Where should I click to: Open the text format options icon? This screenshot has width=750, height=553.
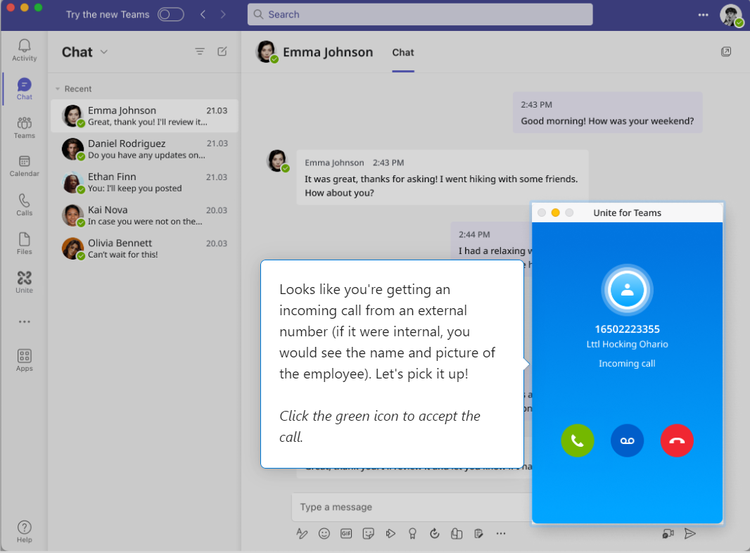coord(302,533)
